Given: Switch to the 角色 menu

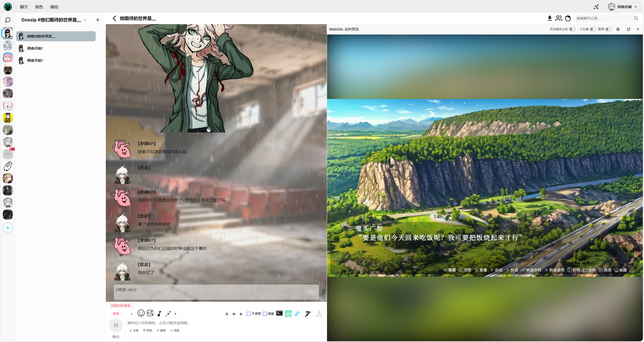Looking at the screenshot, I should [39, 7].
